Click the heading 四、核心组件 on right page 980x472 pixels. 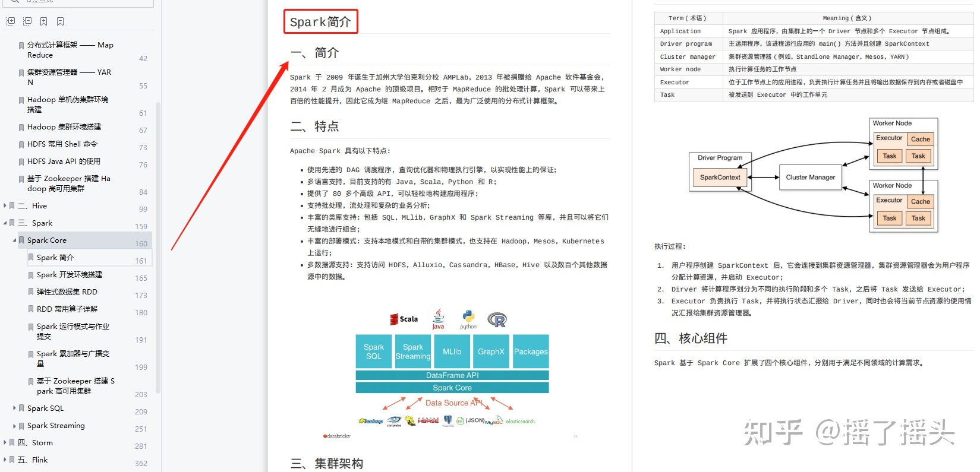pos(691,338)
